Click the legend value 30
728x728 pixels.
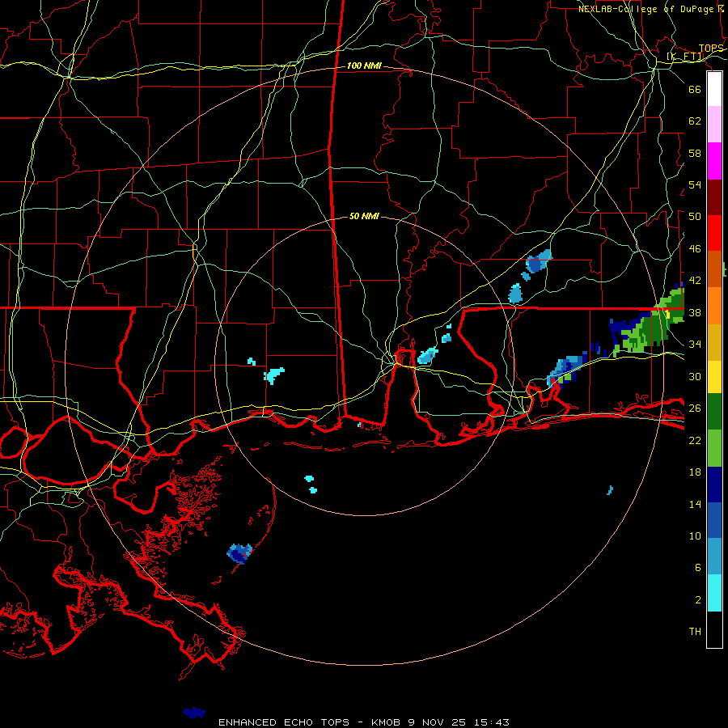[695, 376]
